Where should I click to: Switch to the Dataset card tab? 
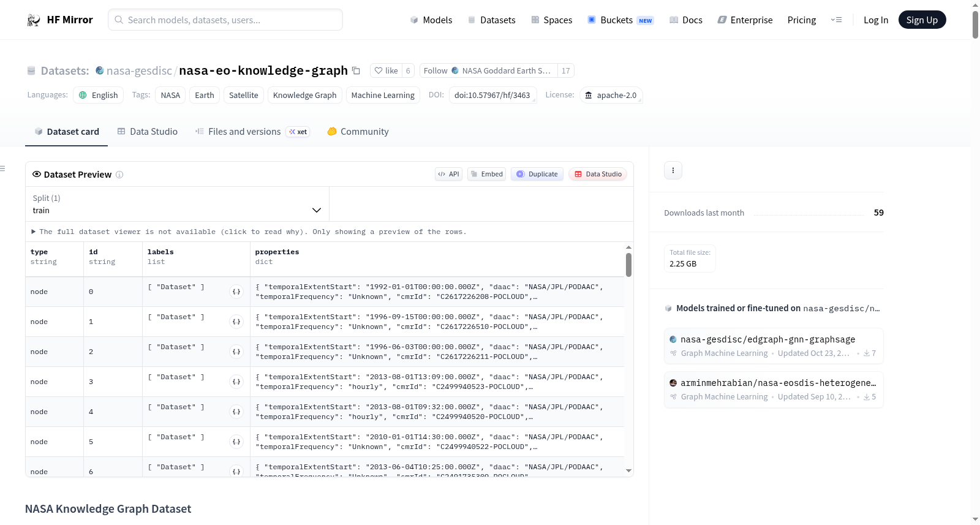pos(66,132)
